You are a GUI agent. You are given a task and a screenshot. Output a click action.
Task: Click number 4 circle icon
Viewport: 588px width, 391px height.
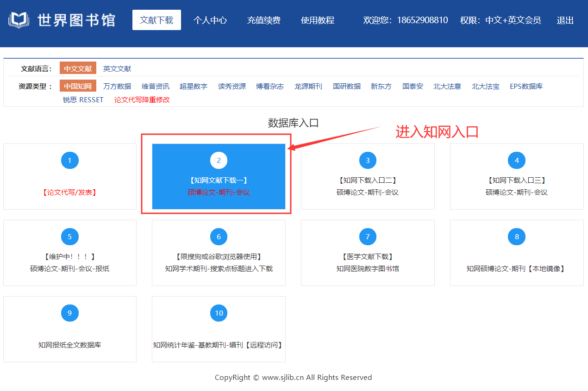coord(517,161)
